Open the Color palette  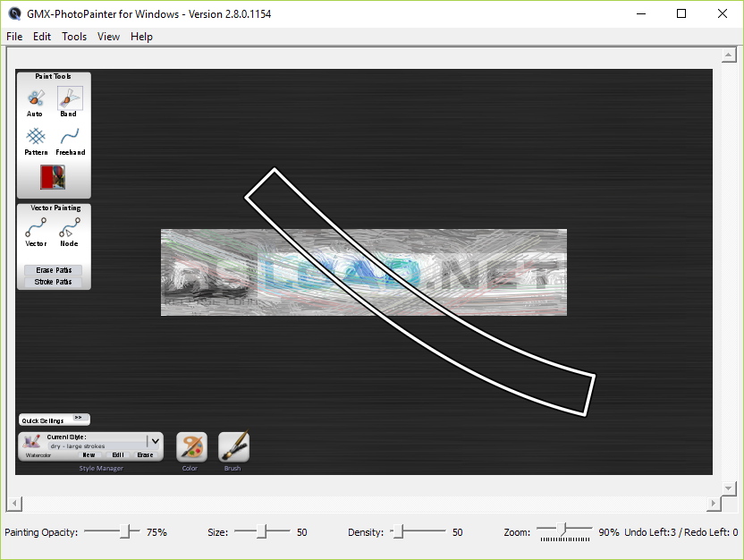pyautogui.click(x=190, y=444)
